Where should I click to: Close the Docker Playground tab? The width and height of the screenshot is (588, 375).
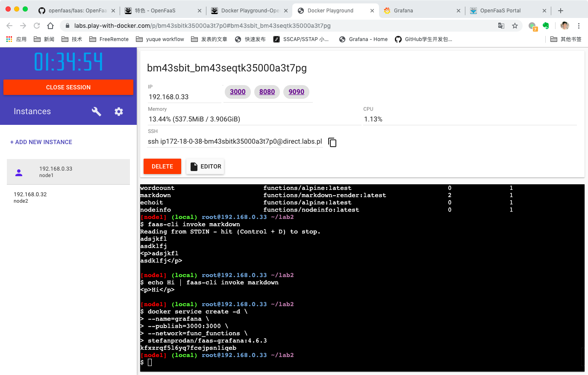point(372,11)
